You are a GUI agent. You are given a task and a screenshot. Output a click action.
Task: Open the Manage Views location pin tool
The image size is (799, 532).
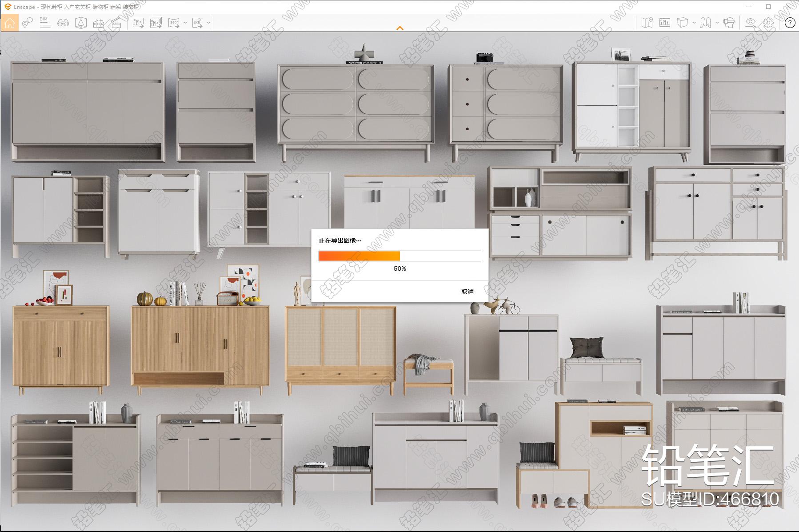[x=27, y=23]
